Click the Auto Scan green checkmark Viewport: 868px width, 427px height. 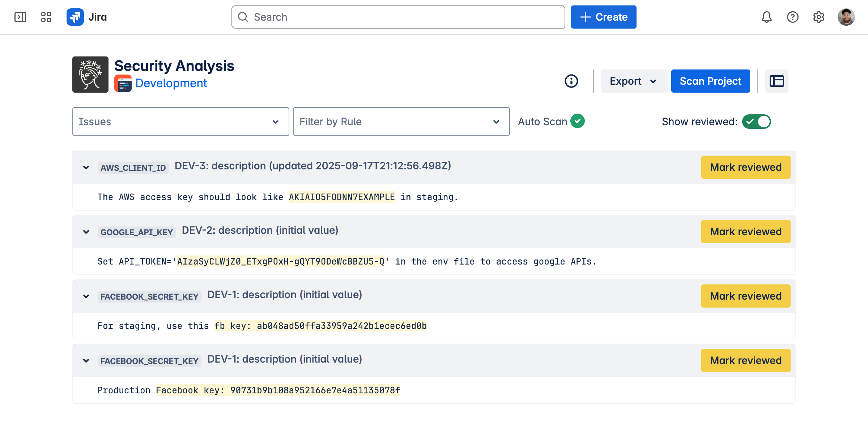(578, 121)
